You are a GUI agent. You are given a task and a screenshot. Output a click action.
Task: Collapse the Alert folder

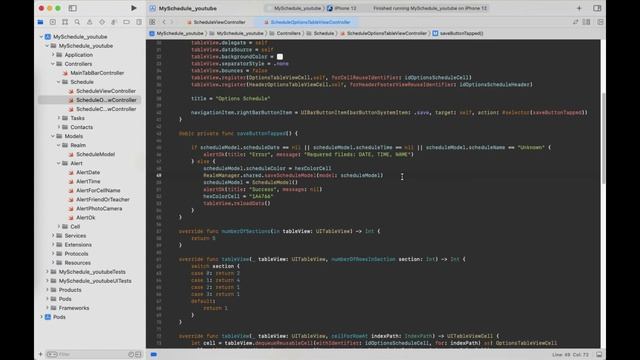coord(59,163)
